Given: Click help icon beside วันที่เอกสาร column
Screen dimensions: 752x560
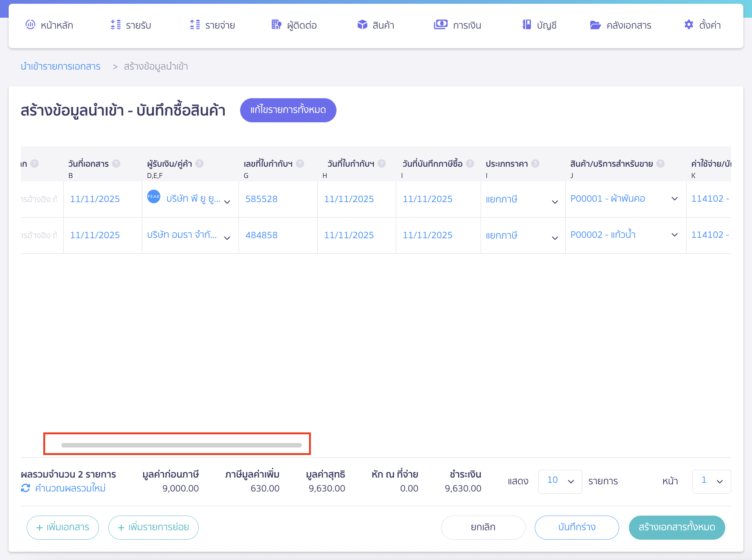Looking at the screenshot, I should pyautogui.click(x=116, y=164).
